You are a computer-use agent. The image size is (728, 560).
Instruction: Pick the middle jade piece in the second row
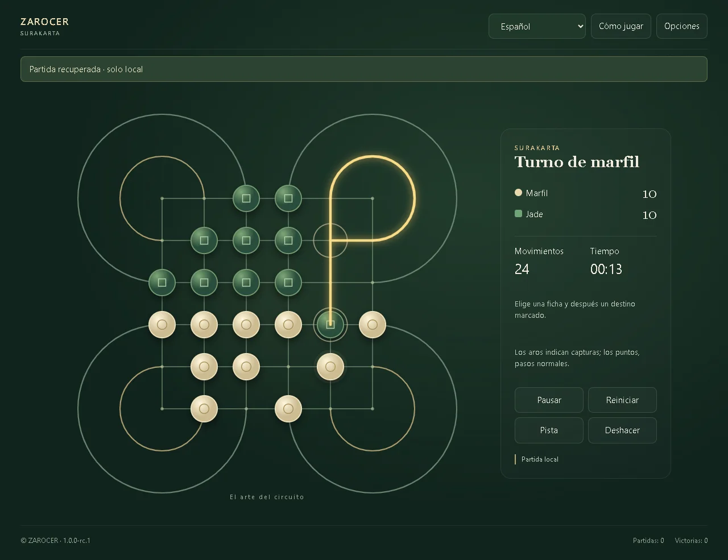[246, 240]
